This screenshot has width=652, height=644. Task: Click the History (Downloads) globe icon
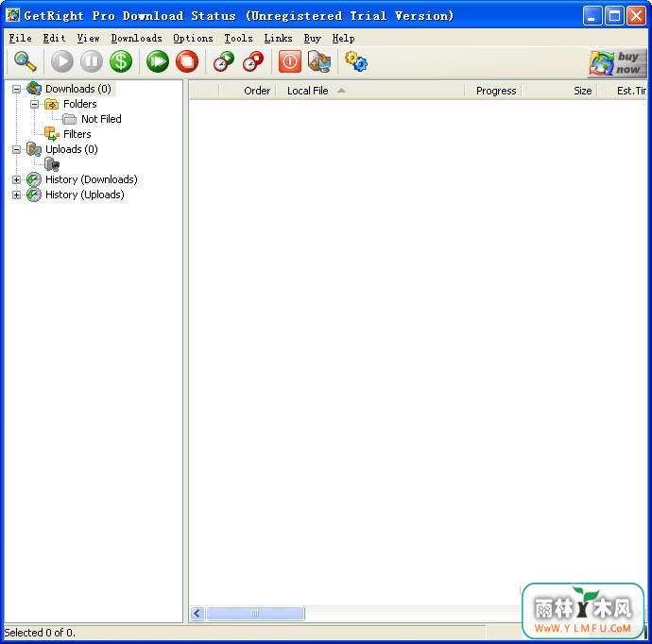tap(34, 179)
